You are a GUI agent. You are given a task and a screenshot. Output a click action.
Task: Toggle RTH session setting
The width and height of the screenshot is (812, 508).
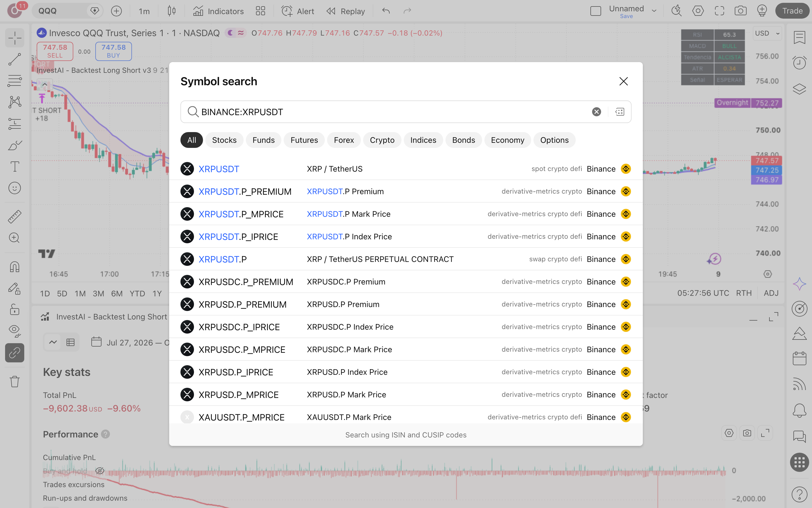pos(744,293)
